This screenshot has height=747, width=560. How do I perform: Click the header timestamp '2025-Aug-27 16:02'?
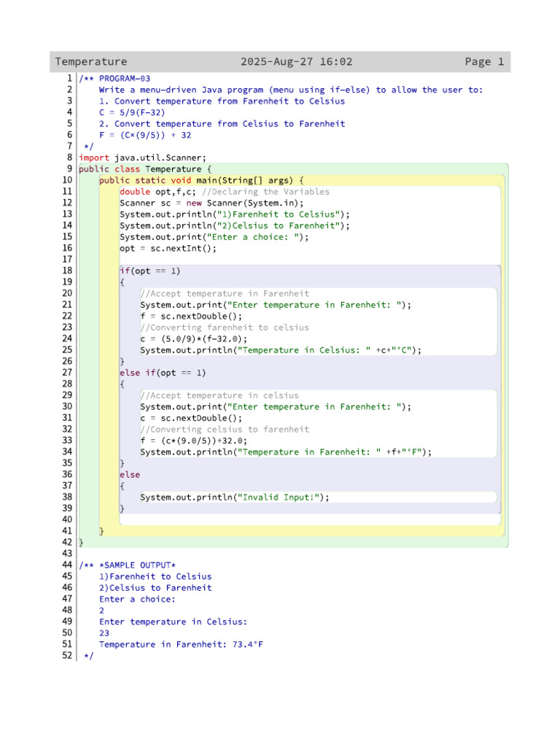(x=296, y=62)
